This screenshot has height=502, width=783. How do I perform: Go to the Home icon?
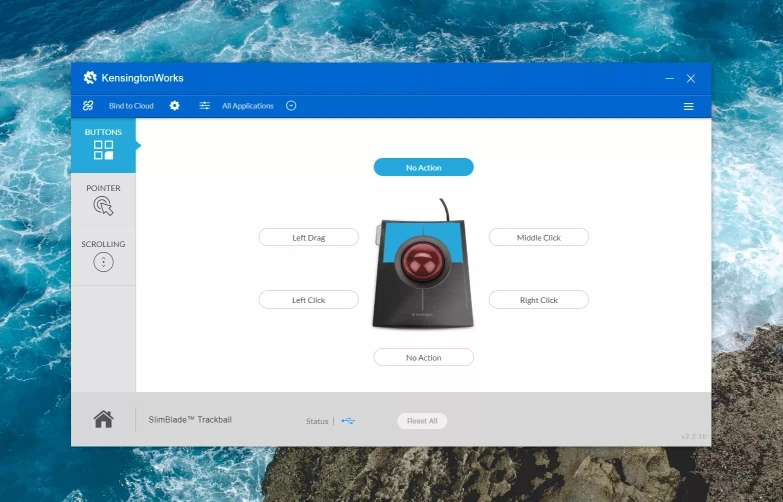coord(103,419)
